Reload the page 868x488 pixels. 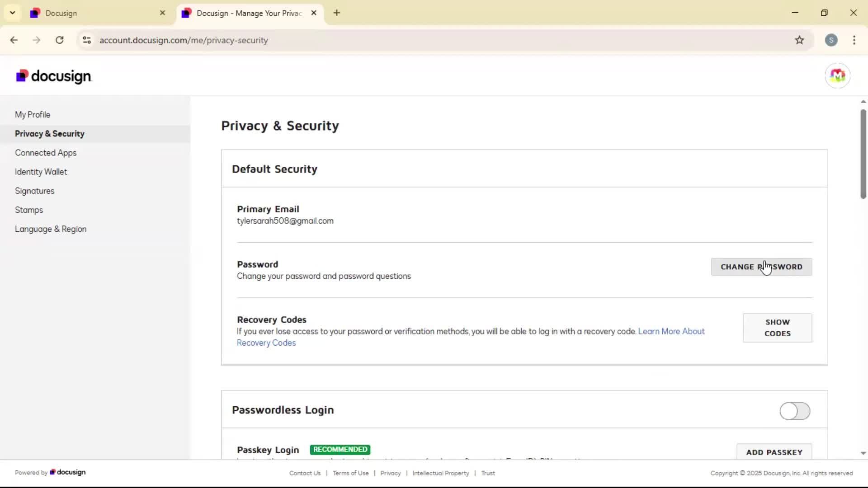pyautogui.click(x=60, y=40)
